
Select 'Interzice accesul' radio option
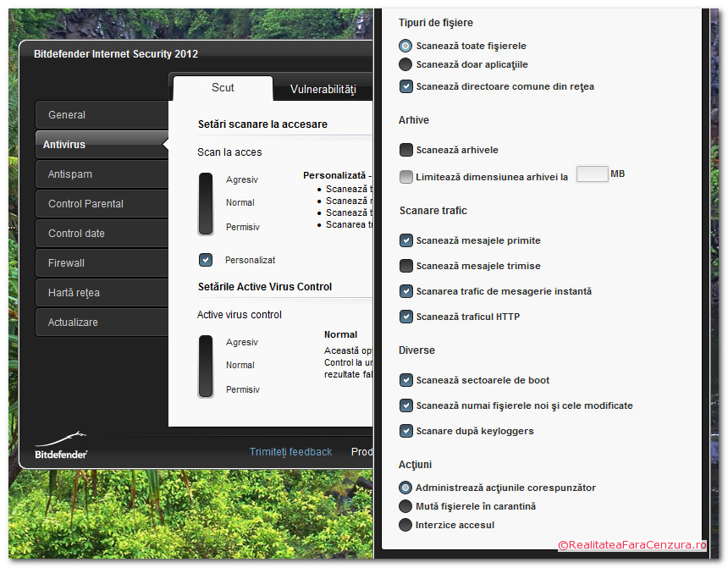point(405,525)
